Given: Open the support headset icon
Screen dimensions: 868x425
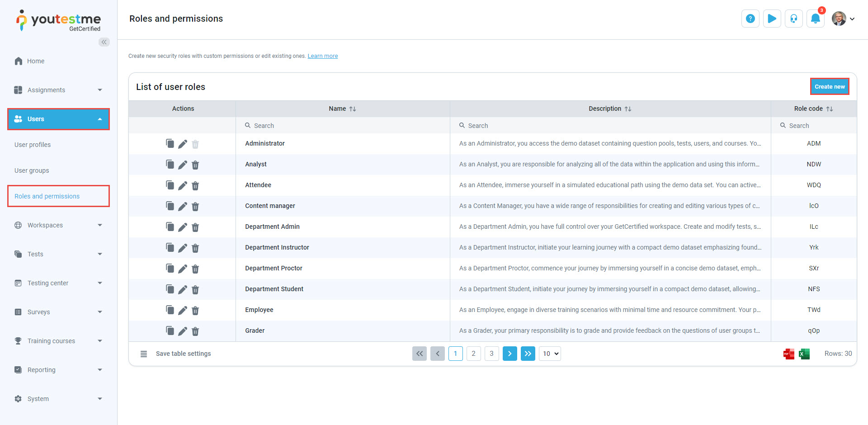Looking at the screenshot, I should pyautogui.click(x=794, y=19).
